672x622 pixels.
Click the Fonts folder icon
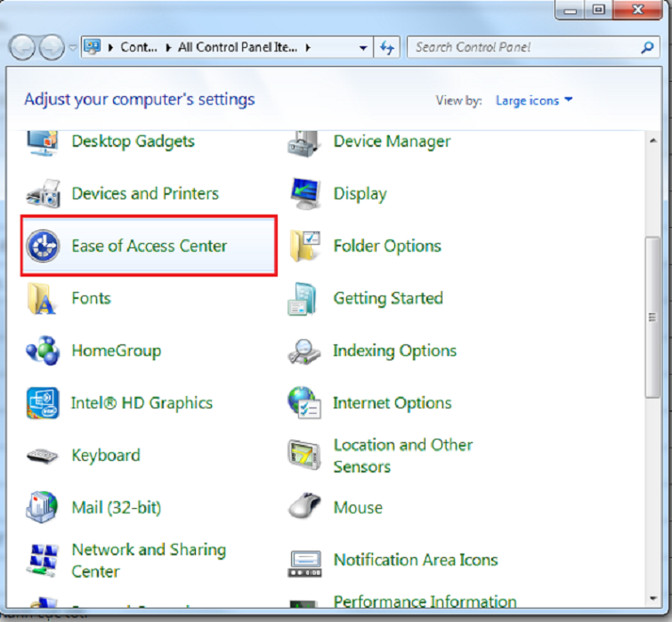tap(42, 298)
